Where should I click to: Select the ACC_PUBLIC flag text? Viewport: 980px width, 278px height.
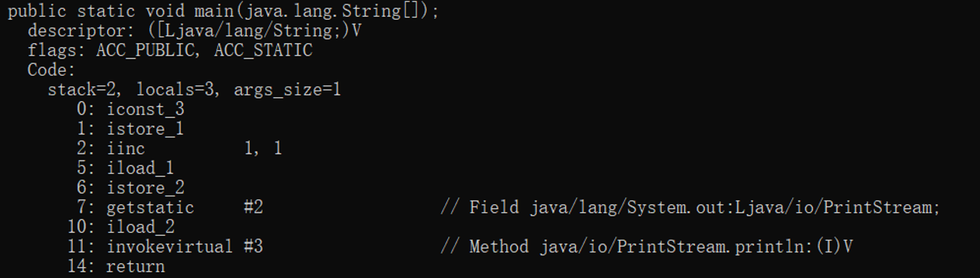pos(146,50)
